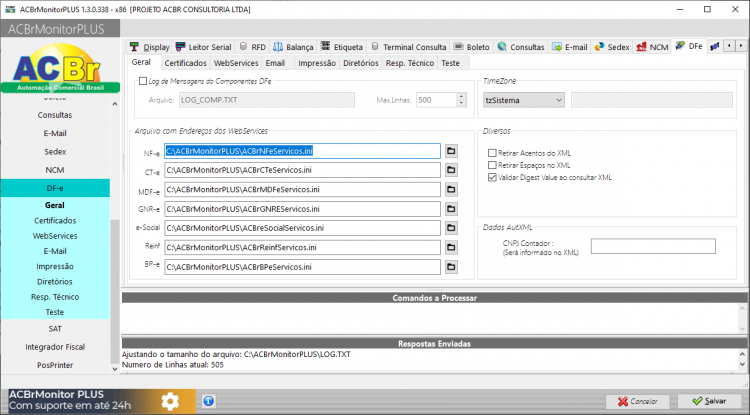Image resolution: width=750 pixels, height=415 pixels.
Task: Open Integrador Fiscal in the sidebar
Action: (x=55, y=347)
